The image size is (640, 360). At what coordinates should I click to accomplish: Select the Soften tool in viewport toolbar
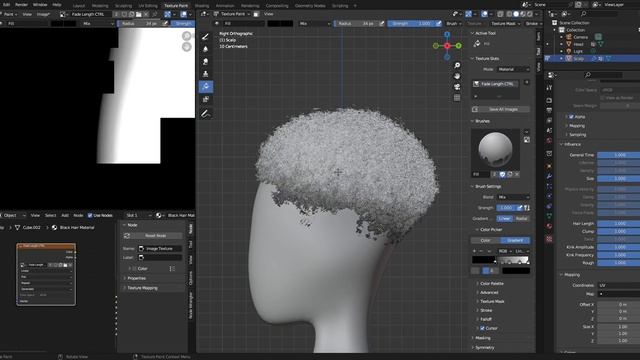[206, 49]
